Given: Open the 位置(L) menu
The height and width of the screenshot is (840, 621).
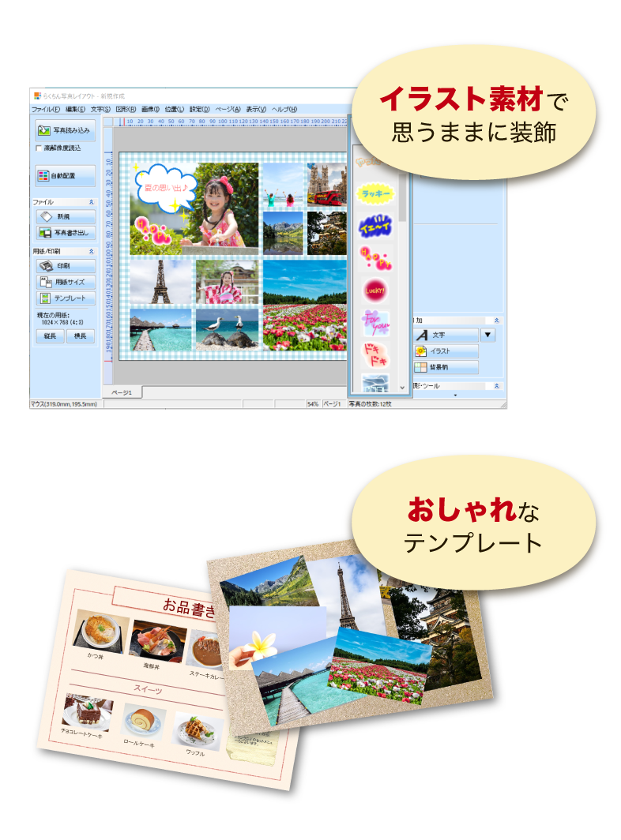Looking at the screenshot, I should [175, 109].
